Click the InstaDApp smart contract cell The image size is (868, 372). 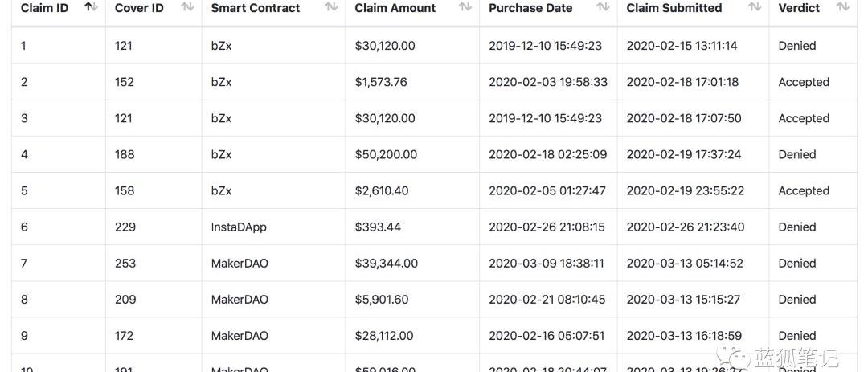(239, 227)
